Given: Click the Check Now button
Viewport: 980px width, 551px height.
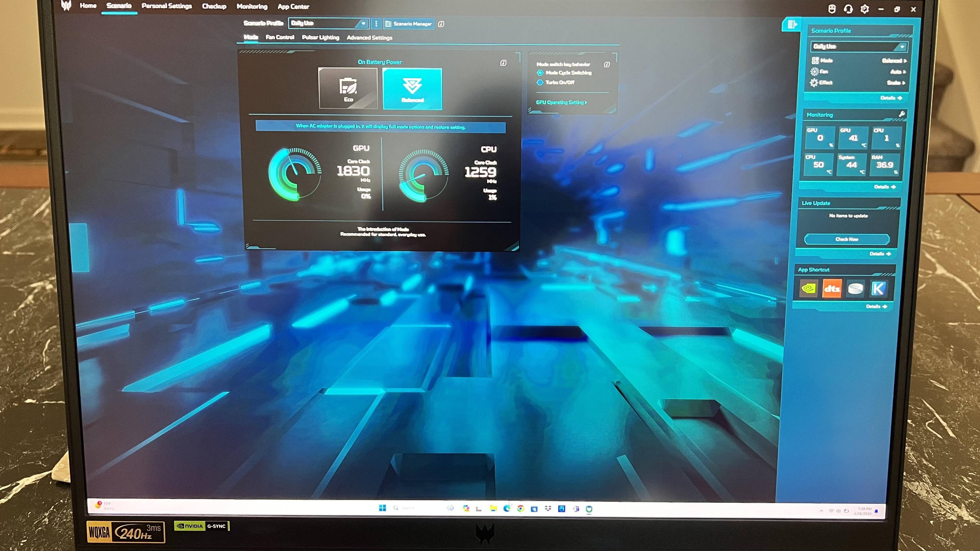Looking at the screenshot, I should click(847, 239).
